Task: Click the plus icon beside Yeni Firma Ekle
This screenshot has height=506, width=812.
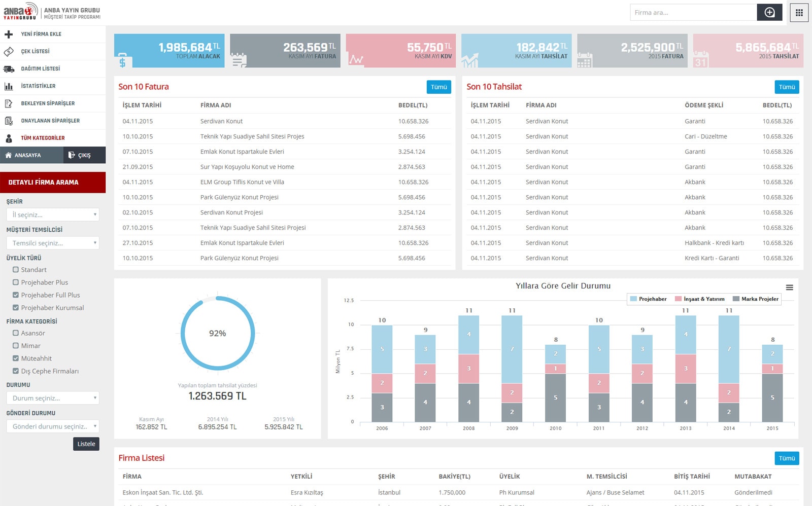Action: point(9,34)
